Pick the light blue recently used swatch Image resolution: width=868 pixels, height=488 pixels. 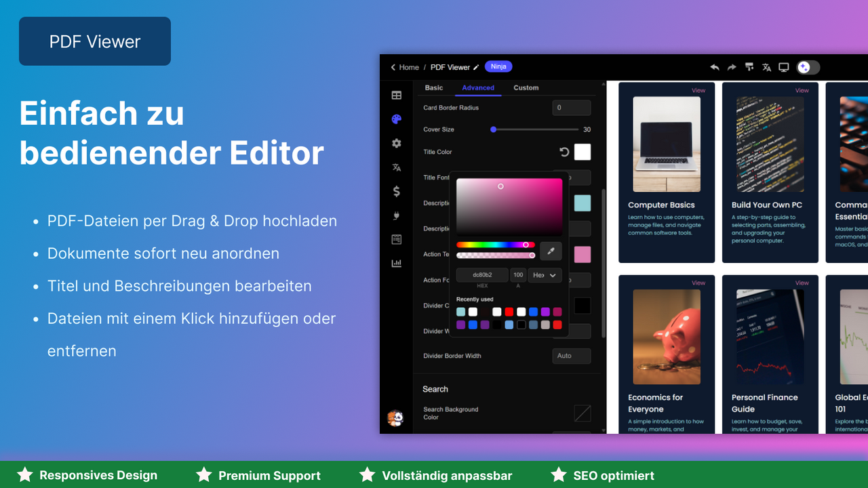click(509, 325)
